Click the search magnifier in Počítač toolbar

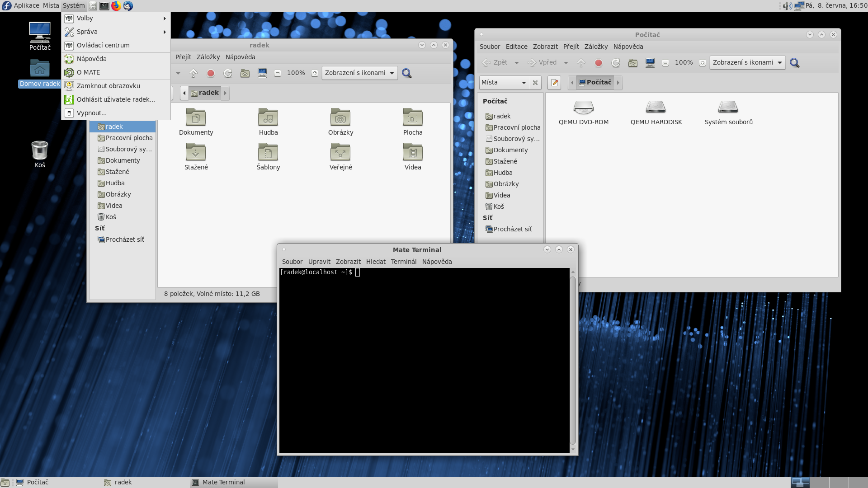click(x=795, y=63)
